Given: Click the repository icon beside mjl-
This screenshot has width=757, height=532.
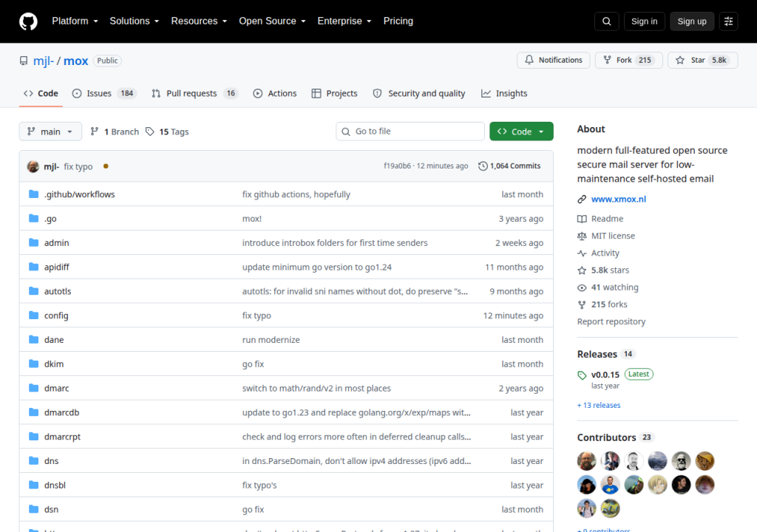Looking at the screenshot, I should pos(24,61).
